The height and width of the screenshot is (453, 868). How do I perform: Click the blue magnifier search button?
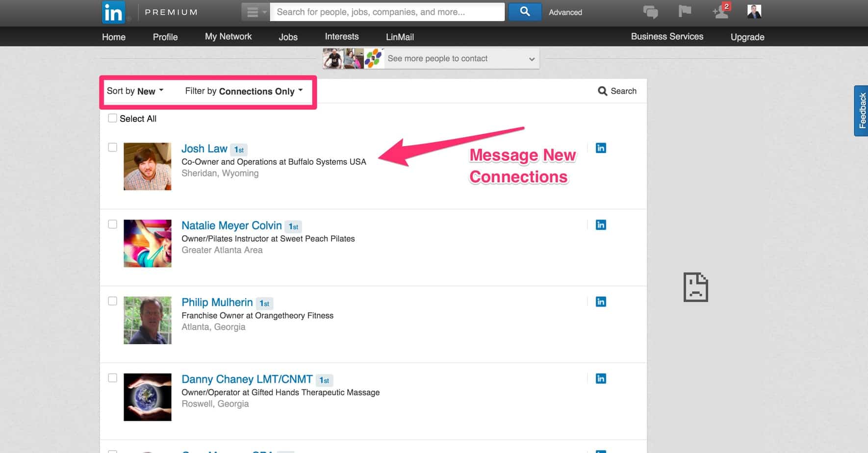pos(524,12)
